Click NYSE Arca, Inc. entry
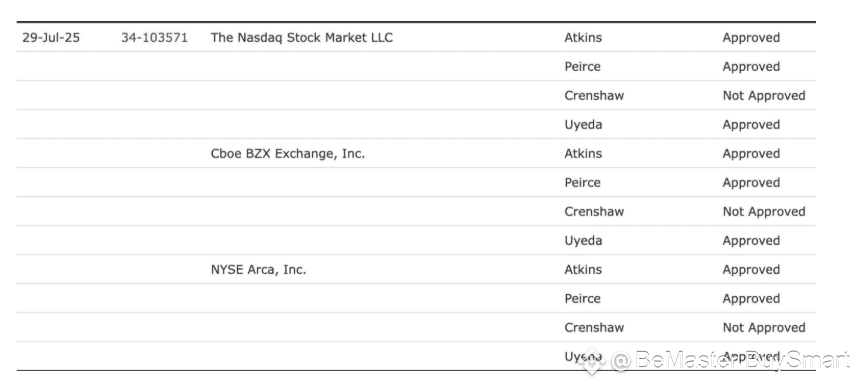 tap(259, 270)
